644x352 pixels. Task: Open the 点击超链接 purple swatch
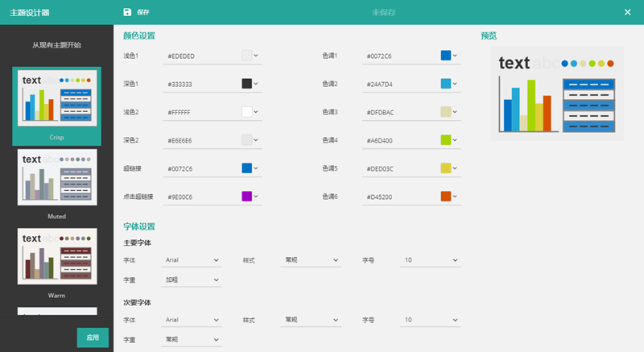[247, 197]
